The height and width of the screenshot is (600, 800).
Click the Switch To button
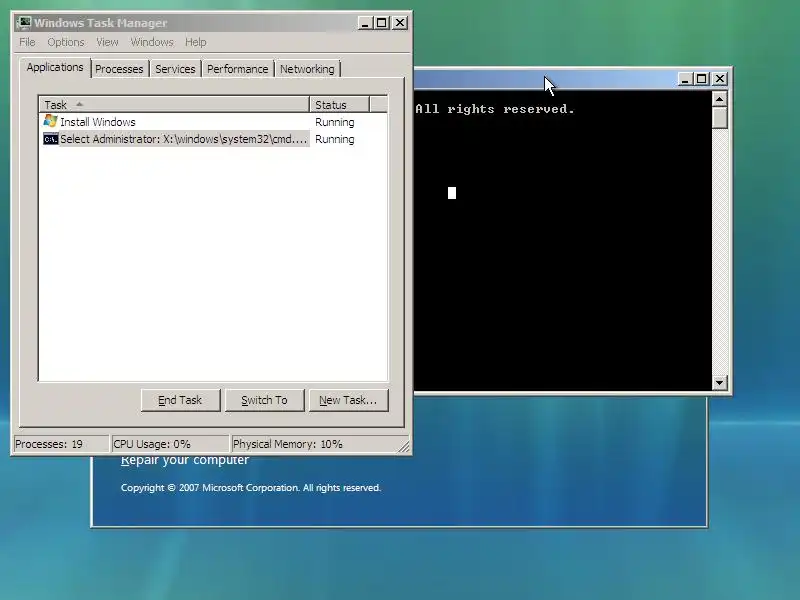tap(264, 400)
